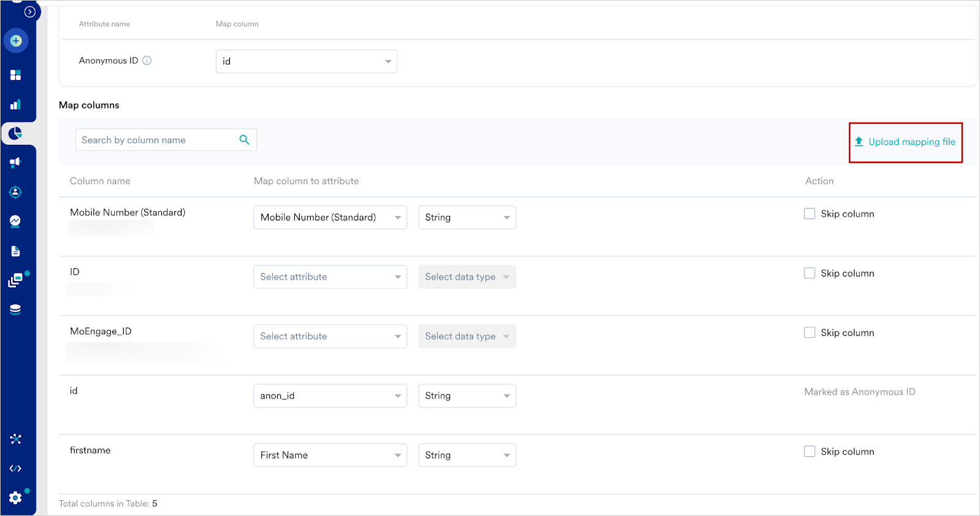Open settings gear icon in sidebar

16,498
